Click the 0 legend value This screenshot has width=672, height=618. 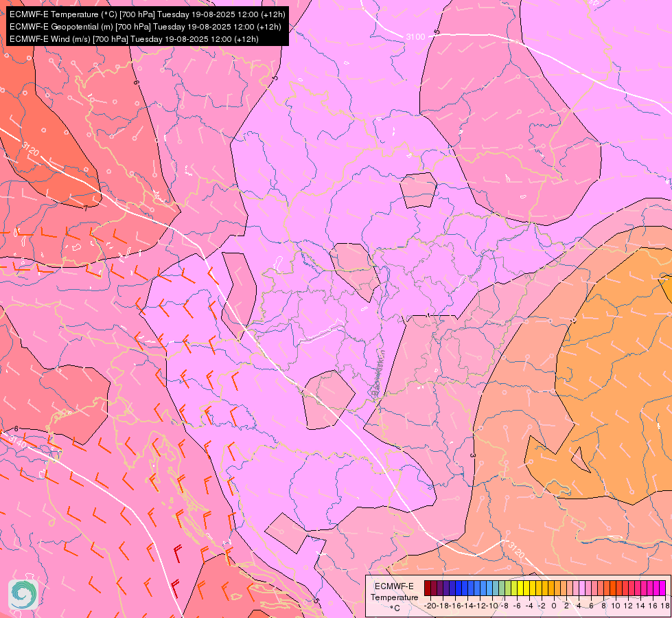click(x=554, y=606)
